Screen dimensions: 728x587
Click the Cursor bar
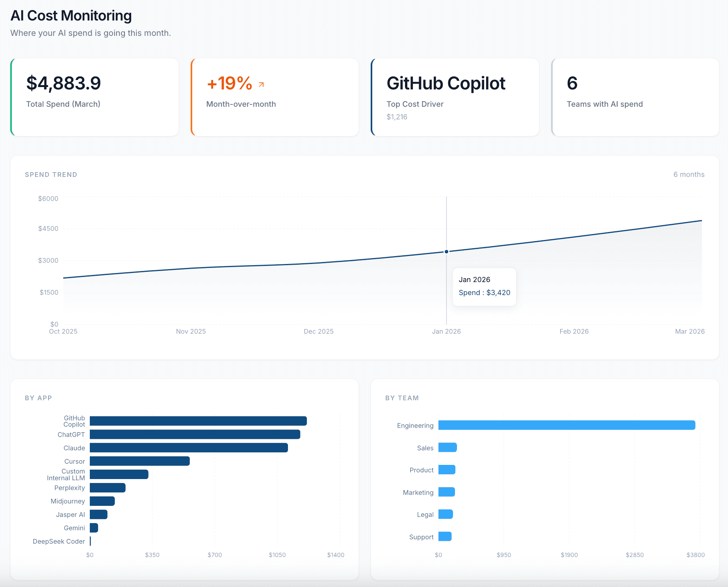tap(140, 461)
